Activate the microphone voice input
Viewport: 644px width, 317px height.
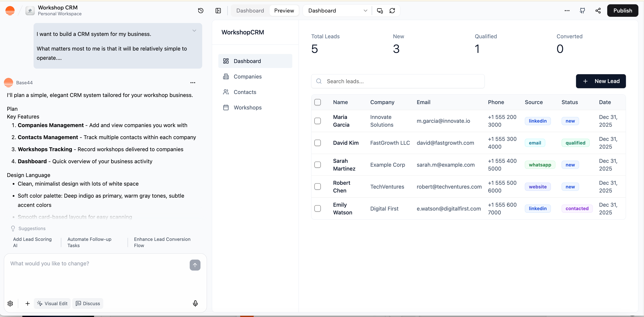195,303
